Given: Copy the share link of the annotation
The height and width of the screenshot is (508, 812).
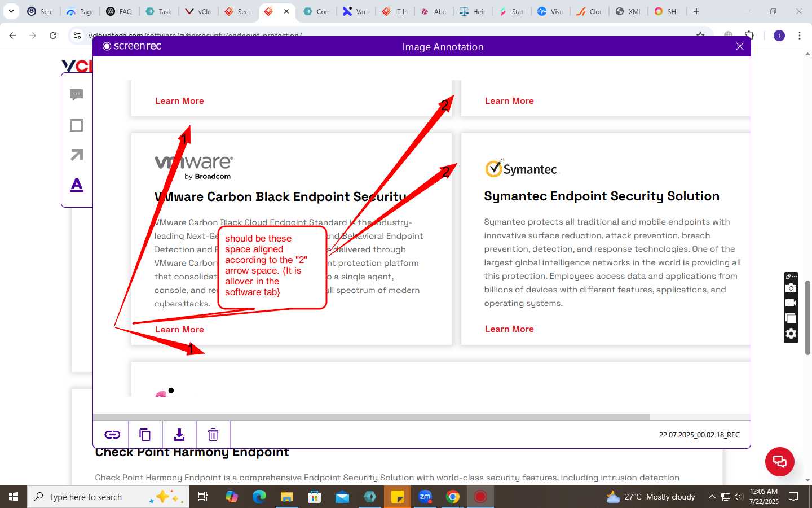Looking at the screenshot, I should 112,435.
